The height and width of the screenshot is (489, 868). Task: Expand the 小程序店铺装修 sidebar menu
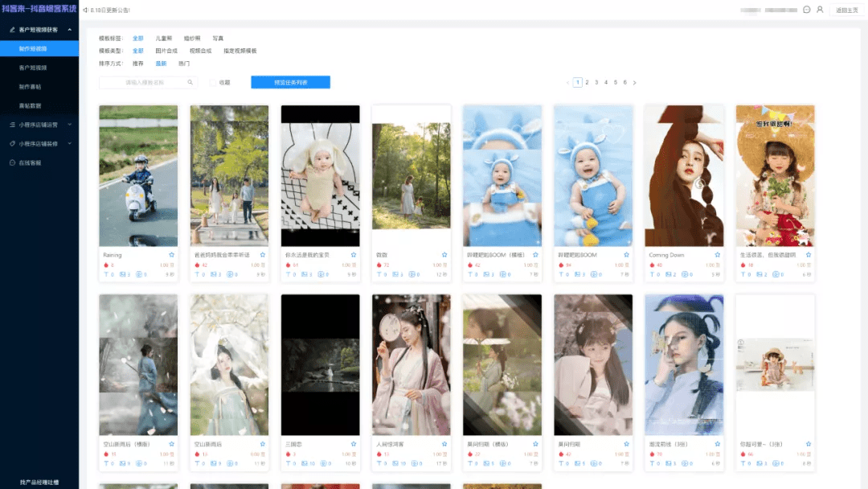point(70,144)
